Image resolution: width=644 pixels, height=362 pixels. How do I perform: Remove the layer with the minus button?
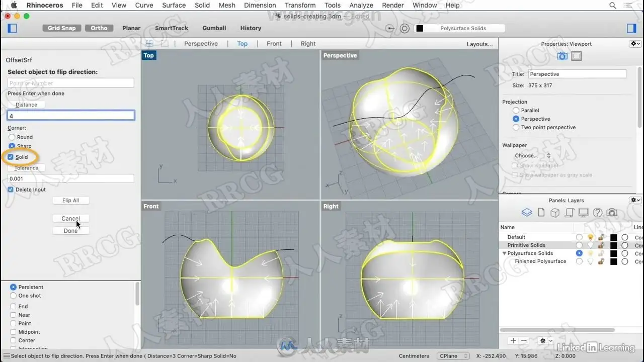click(x=524, y=340)
